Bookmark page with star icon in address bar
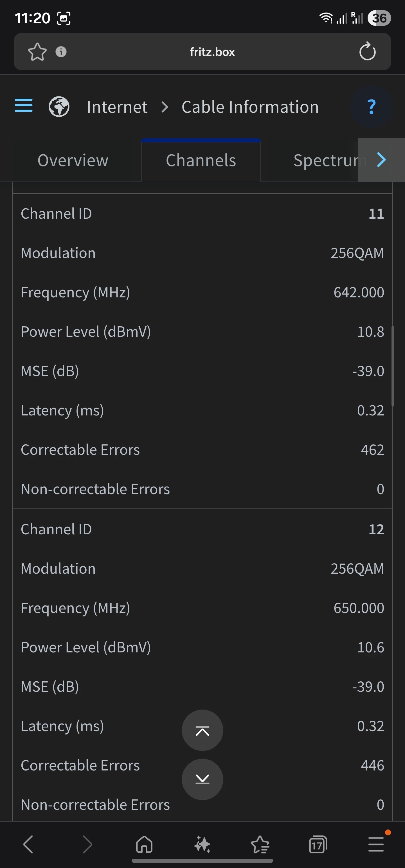This screenshot has width=405, height=868. point(37,52)
